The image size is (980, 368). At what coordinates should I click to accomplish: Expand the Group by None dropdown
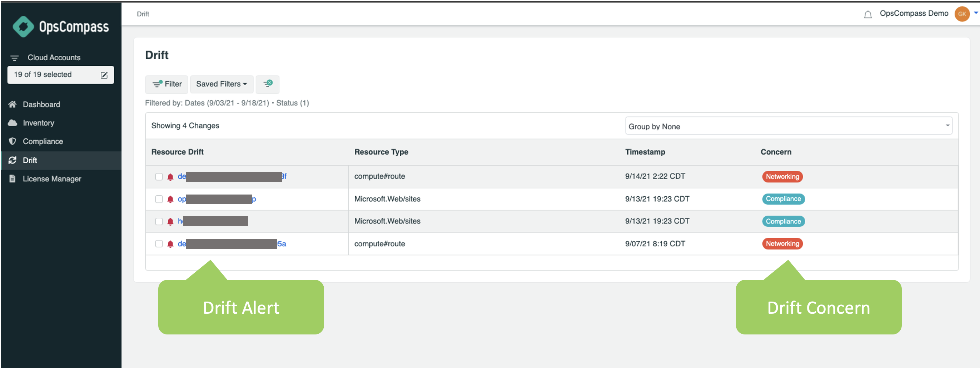pos(788,126)
